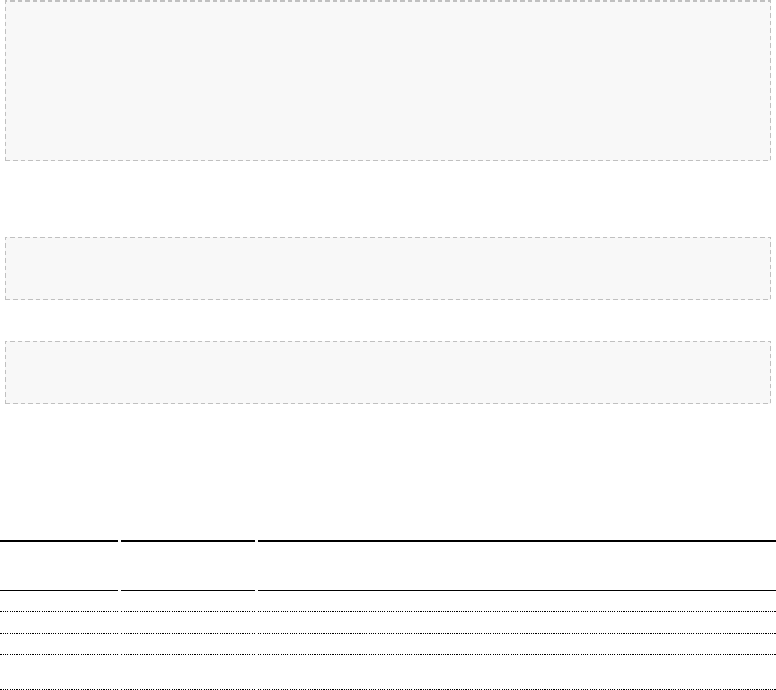Click the lowest gray dashed code box

388,372
